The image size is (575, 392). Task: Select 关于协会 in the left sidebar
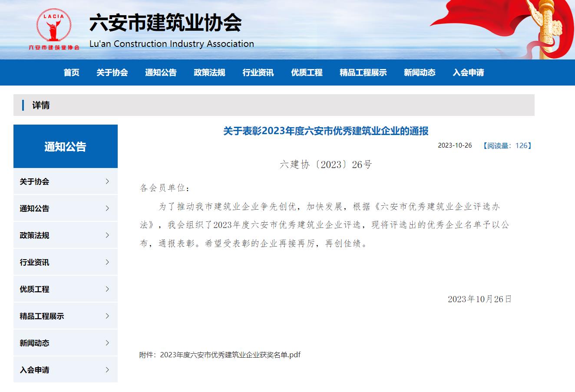point(66,181)
